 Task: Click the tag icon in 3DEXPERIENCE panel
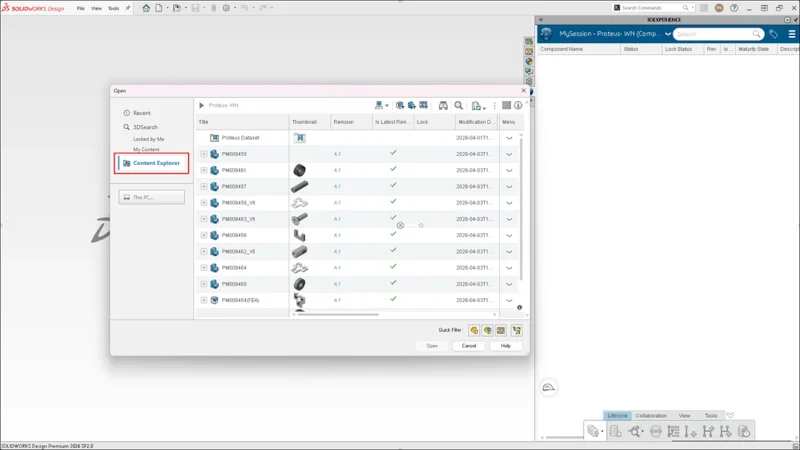[x=773, y=34]
